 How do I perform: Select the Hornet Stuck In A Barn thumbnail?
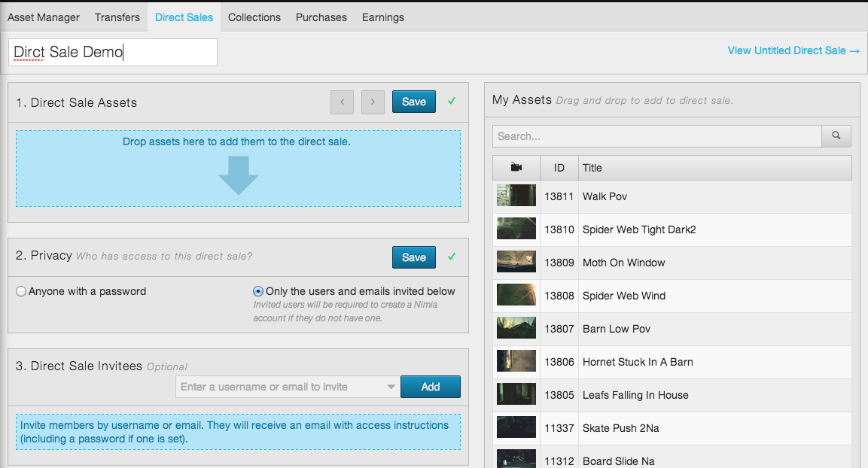516,360
